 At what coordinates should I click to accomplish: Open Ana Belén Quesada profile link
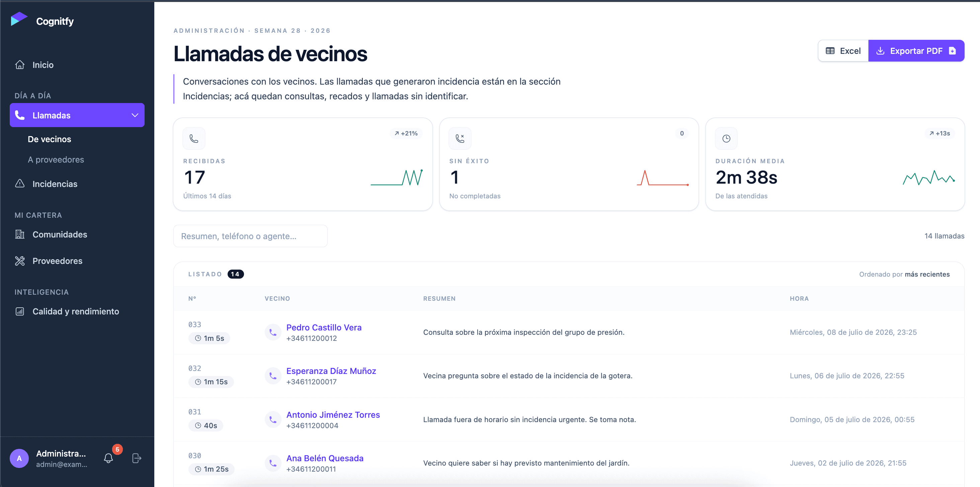(325, 458)
